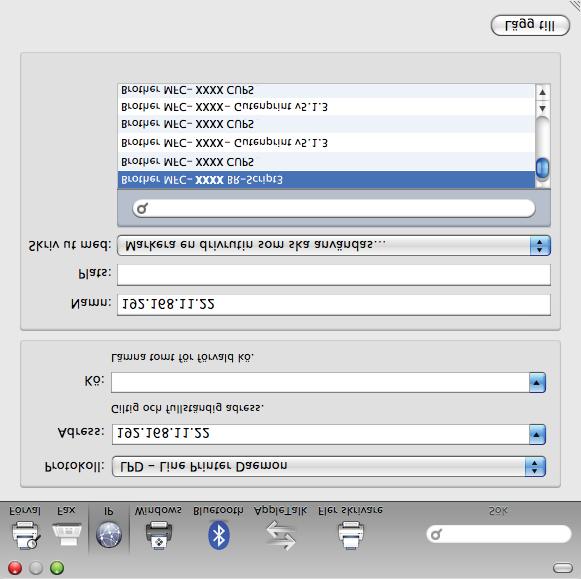
Task: Click the Fler skrivare printer icon
Action: (351, 535)
